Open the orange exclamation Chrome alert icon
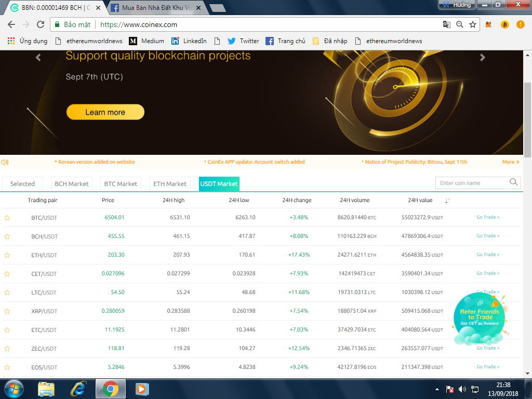Viewport: 532px width, 399px height. pyautogui.click(x=520, y=24)
